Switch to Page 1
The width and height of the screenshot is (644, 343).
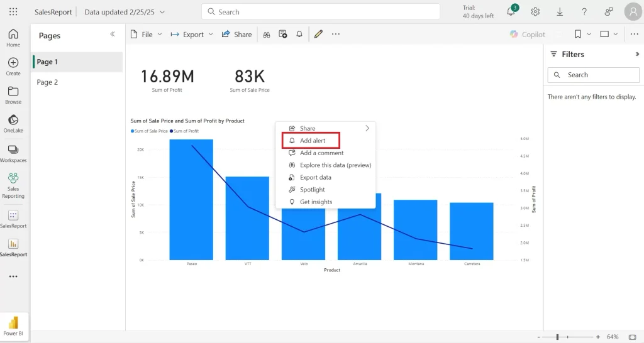tap(77, 62)
